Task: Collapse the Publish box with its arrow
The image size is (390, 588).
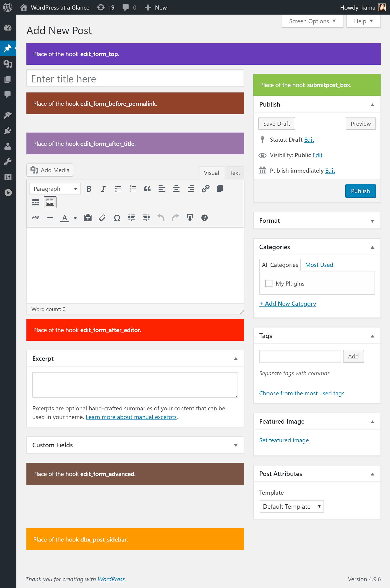Action: coord(372,105)
